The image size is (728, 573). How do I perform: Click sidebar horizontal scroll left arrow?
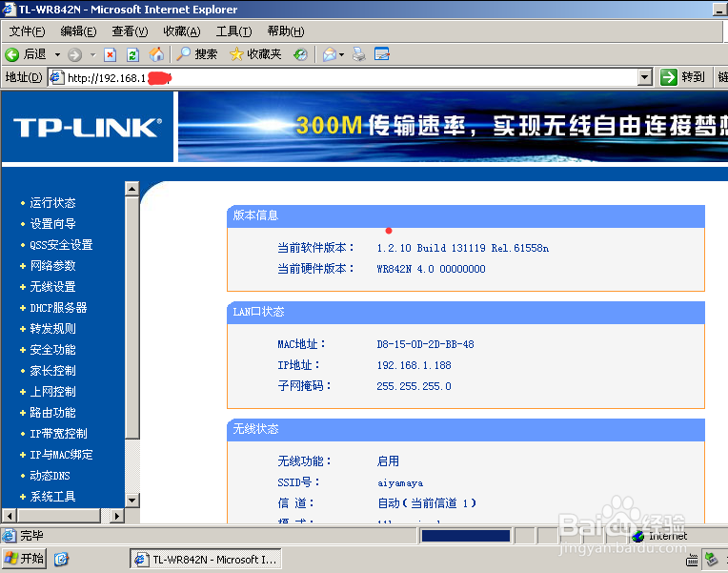click(10, 516)
